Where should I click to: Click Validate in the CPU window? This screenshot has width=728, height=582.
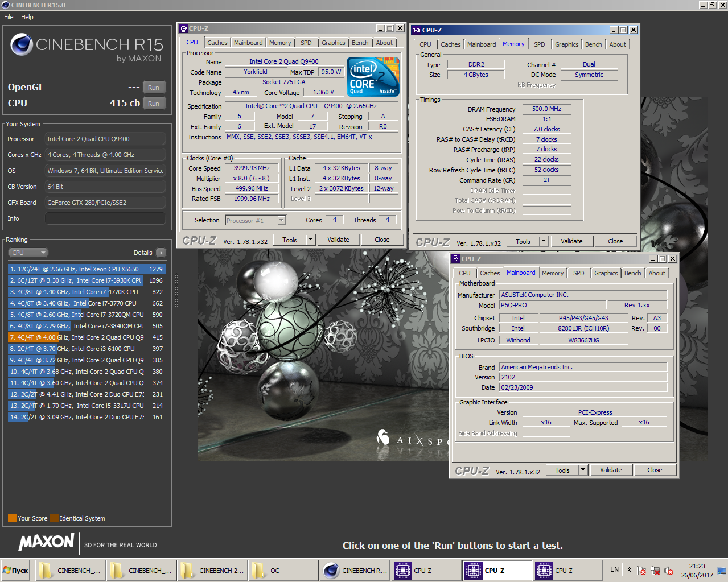click(x=338, y=240)
